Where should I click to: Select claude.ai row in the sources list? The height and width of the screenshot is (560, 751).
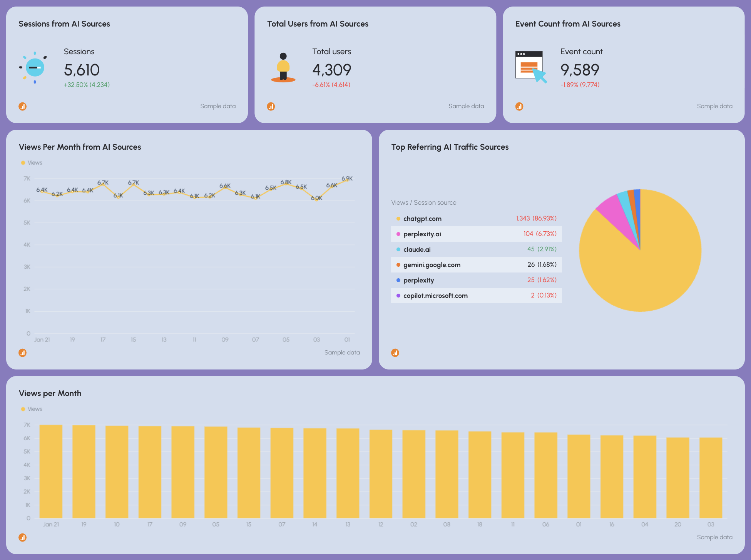click(417, 249)
